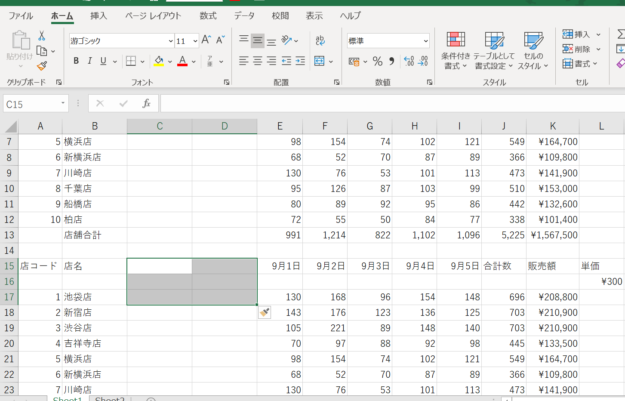Image resolution: width=625 pixels, height=401 pixels.
Task: Select cell with ¥1,567,500
Action: [553, 235]
